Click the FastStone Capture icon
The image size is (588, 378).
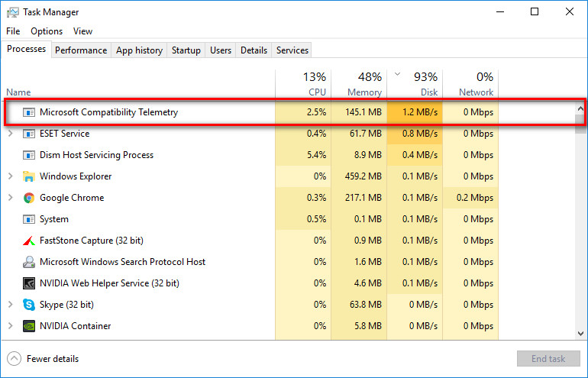pos(29,241)
